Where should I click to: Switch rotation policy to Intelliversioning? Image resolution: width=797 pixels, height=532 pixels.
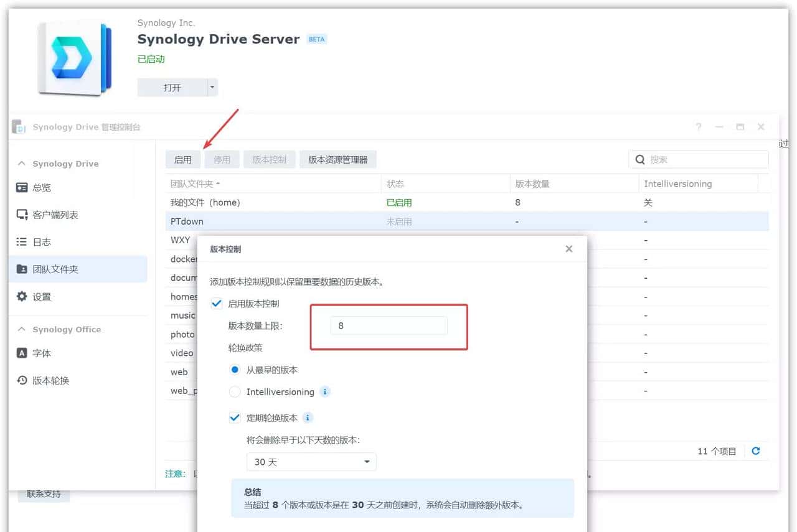click(x=234, y=391)
